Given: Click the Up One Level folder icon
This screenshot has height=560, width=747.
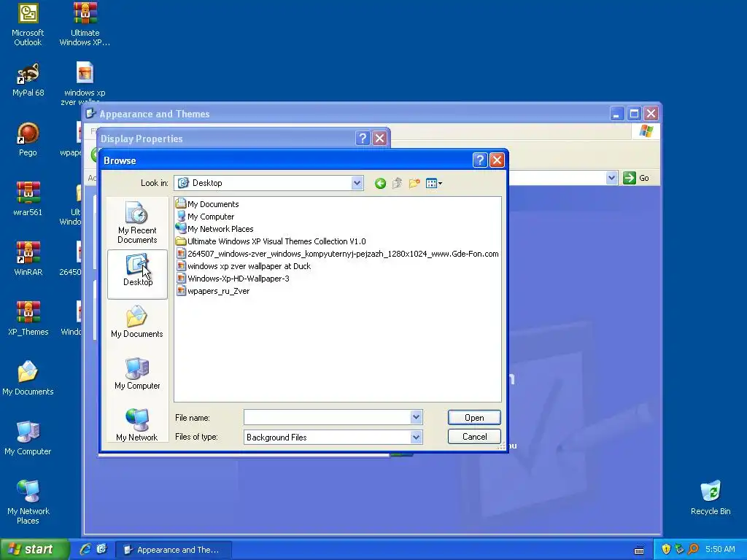Looking at the screenshot, I should tap(398, 183).
